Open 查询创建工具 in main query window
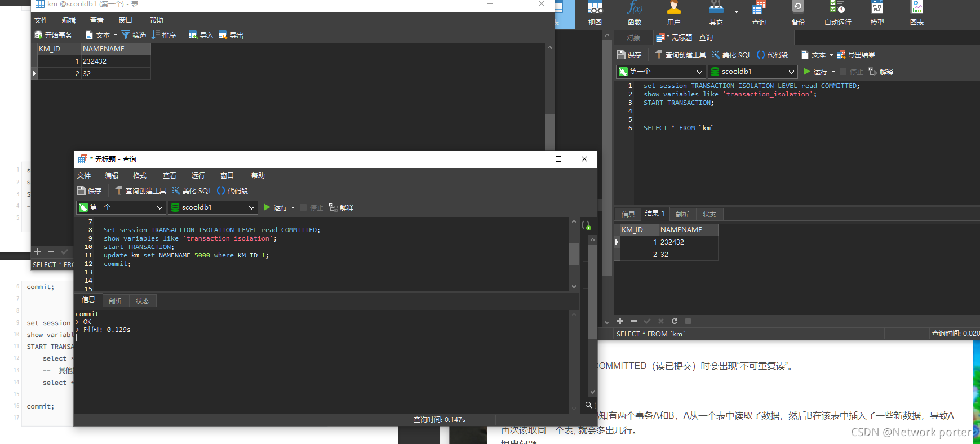This screenshot has width=980, height=444. point(680,55)
